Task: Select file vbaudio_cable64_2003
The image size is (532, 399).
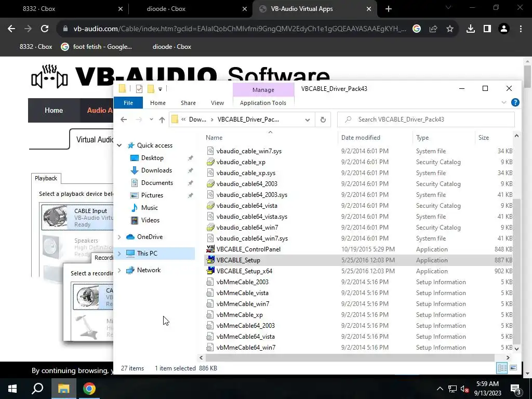Action: pyautogui.click(x=247, y=183)
